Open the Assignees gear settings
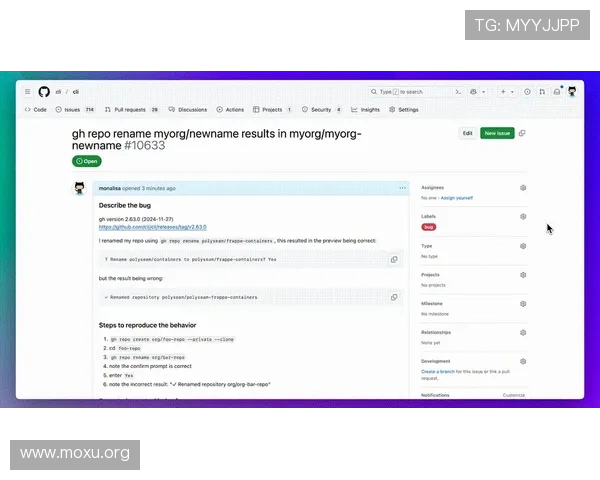Image resolution: width=600 pixels, height=480 pixels. coord(523,187)
